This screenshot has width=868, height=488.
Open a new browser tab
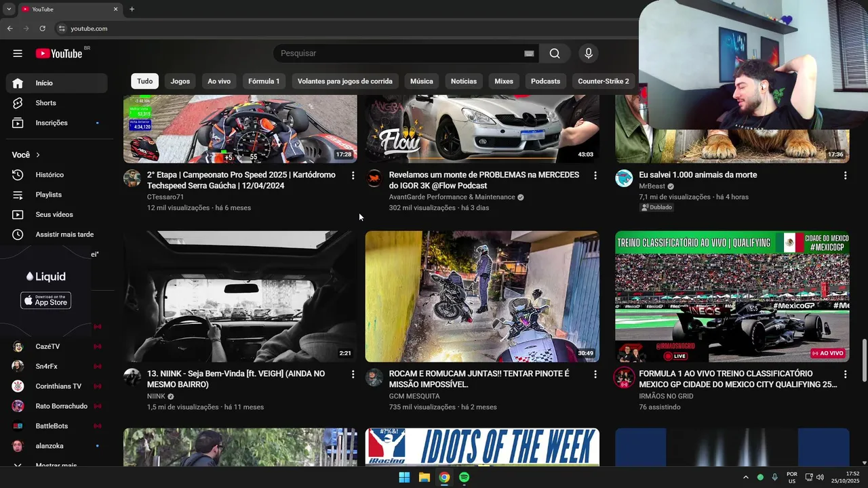pyautogui.click(x=132, y=9)
